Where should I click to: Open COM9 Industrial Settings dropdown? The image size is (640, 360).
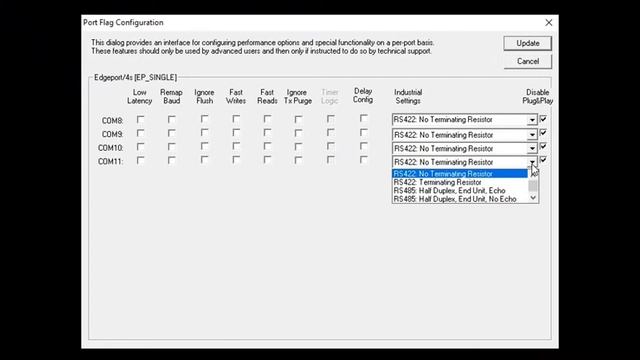click(532, 135)
